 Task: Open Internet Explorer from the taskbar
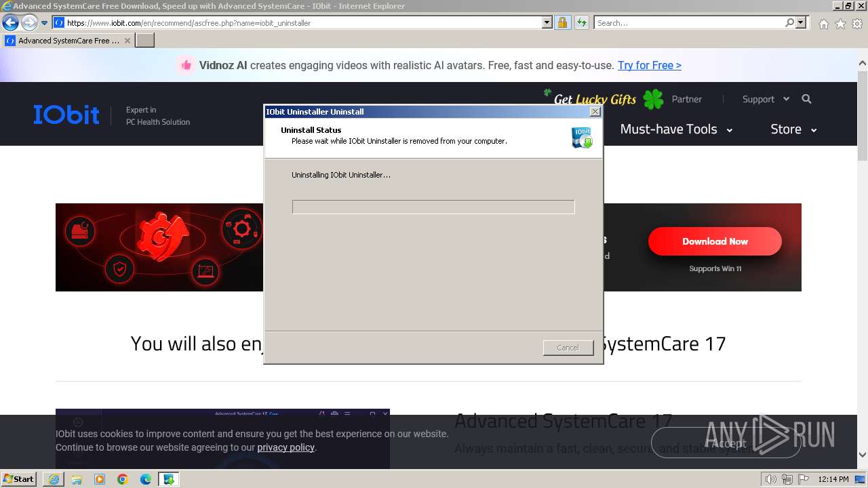click(54, 479)
